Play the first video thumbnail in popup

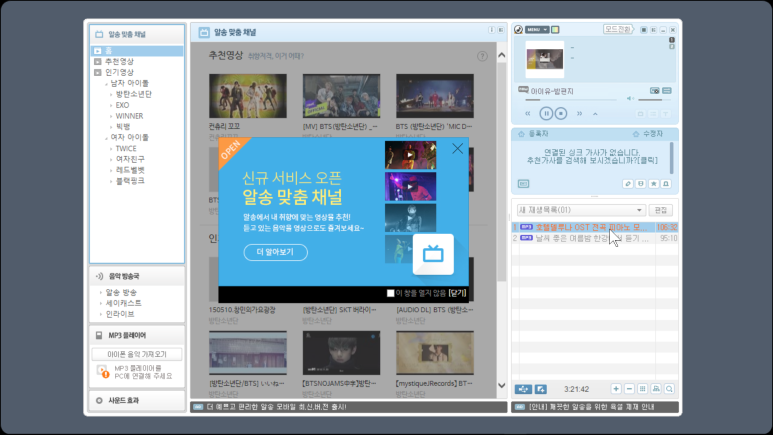tap(410, 155)
